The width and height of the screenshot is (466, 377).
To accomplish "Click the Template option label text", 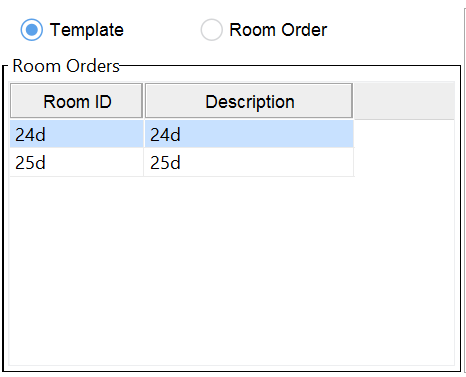I will [x=87, y=30].
